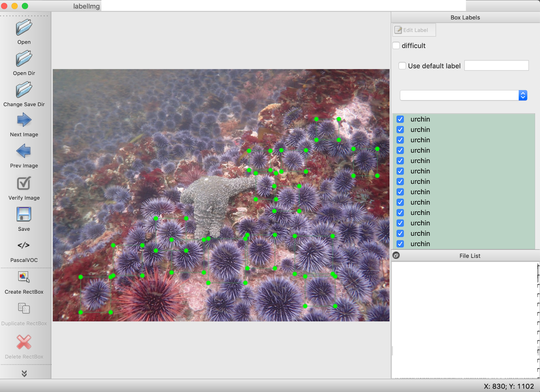540x392 pixels.
Task: Tick the Use default label checkbox
Action: [x=402, y=66]
